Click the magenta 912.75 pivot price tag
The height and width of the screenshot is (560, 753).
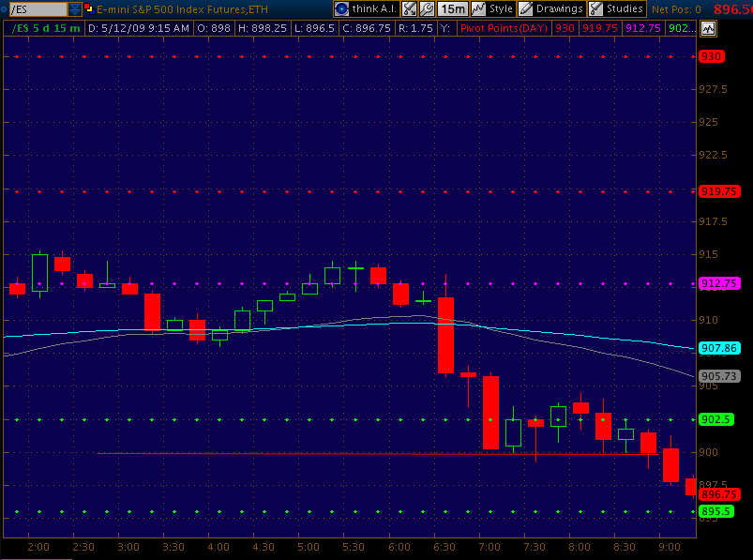coord(719,283)
